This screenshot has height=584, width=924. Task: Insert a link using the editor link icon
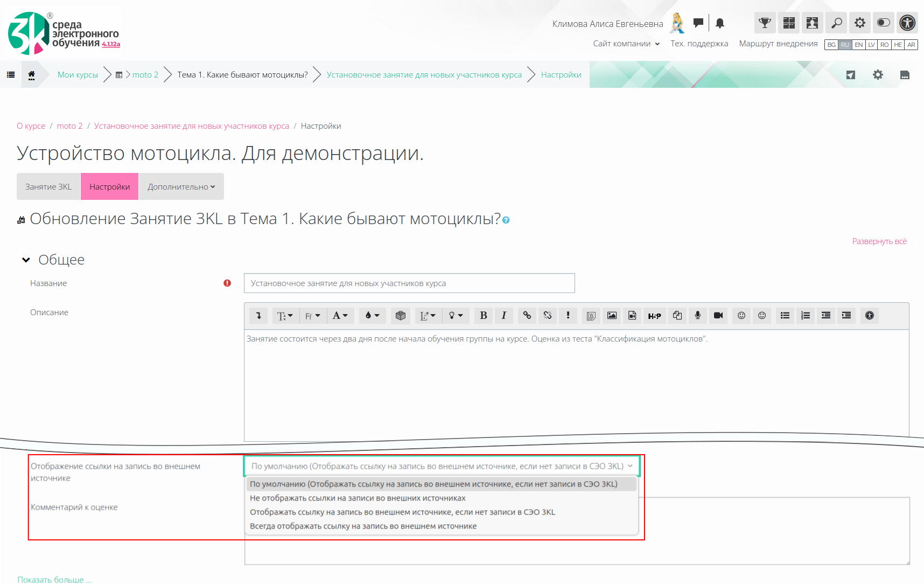click(x=527, y=316)
